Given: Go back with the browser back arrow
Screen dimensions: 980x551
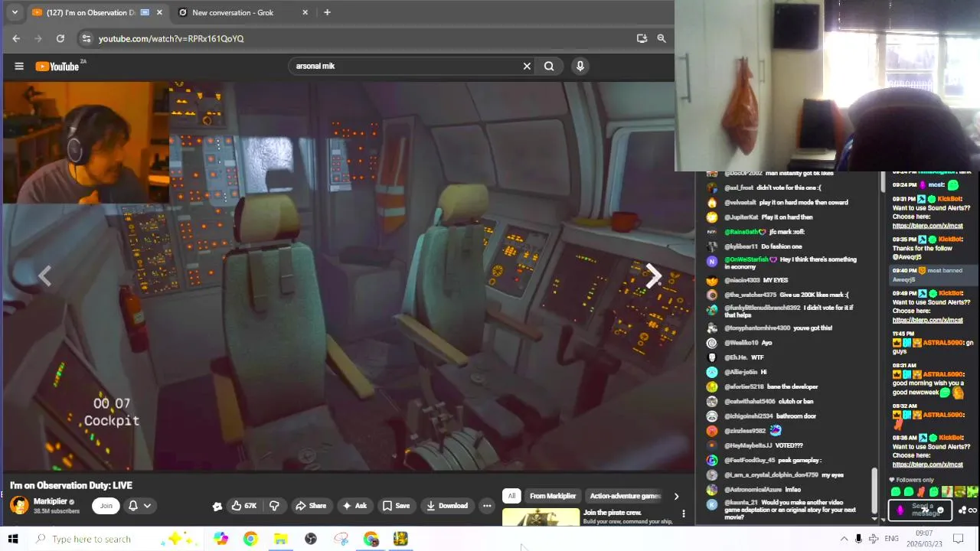Looking at the screenshot, I should coord(17,38).
